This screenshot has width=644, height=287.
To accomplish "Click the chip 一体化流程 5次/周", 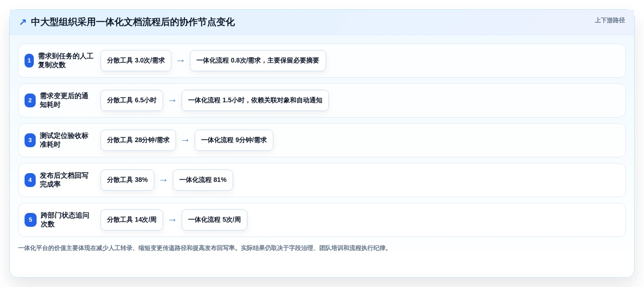I will coord(215,220).
